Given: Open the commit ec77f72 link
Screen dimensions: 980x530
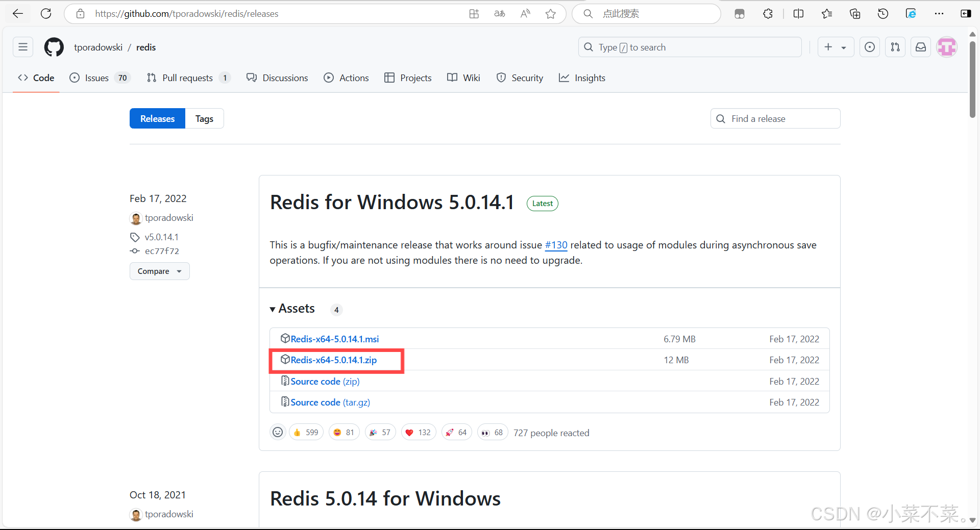Looking at the screenshot, I should pos(162,251).
